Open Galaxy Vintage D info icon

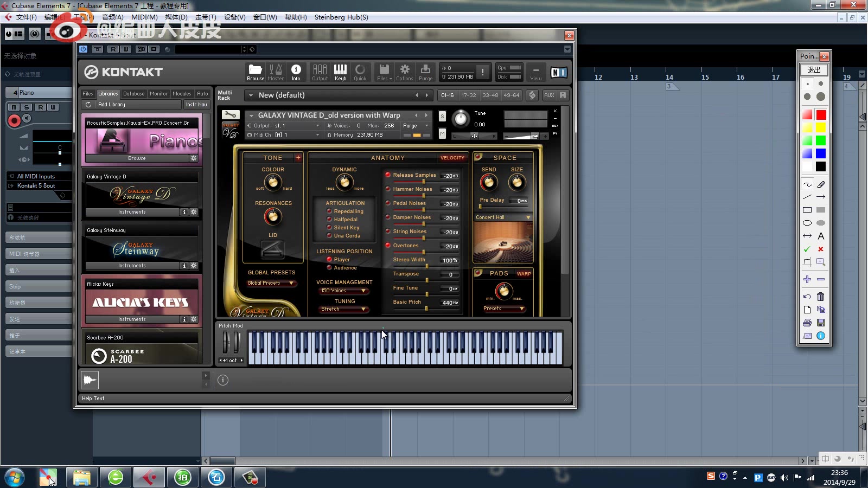pyautogui.click(x=184, y=212)
